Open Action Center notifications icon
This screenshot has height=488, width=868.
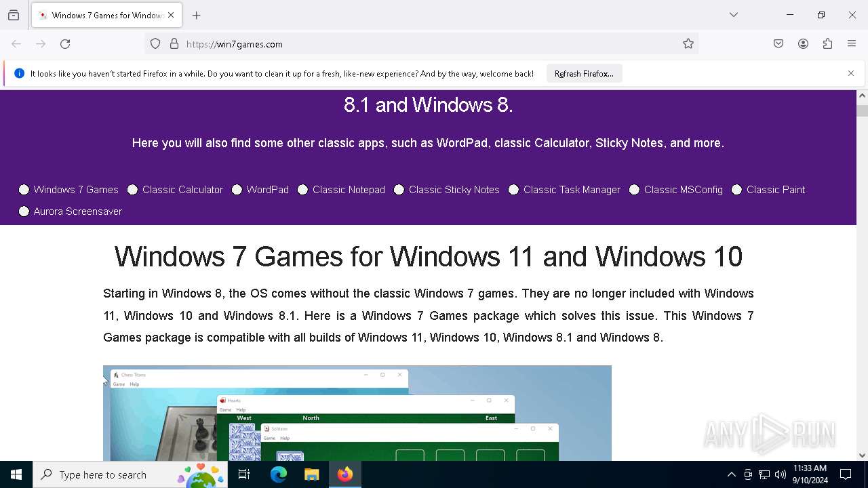click(846, 474)
